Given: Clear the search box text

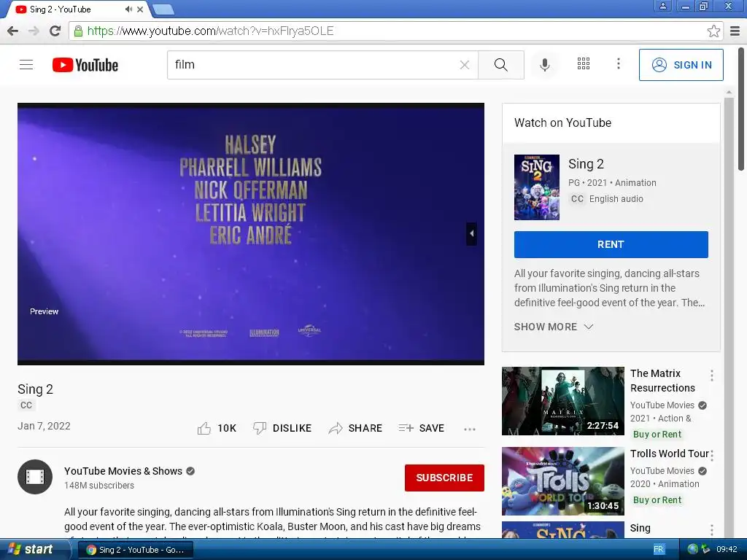Looking at the screenshot, I should (465, 65).
